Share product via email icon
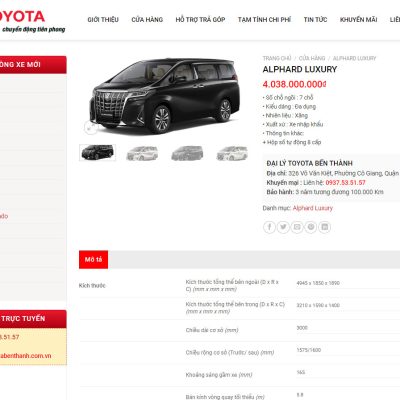 [x=297, y=227]
